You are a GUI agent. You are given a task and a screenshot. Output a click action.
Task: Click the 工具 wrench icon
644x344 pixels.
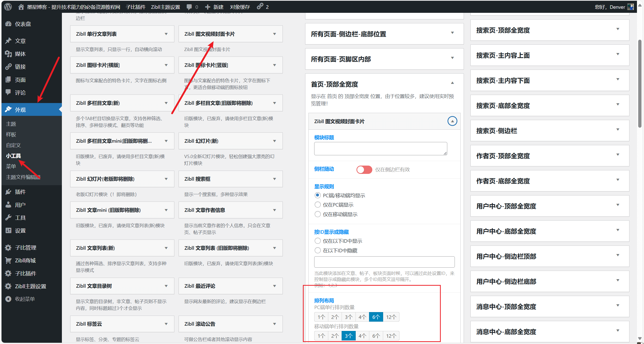tap(8, 217)
